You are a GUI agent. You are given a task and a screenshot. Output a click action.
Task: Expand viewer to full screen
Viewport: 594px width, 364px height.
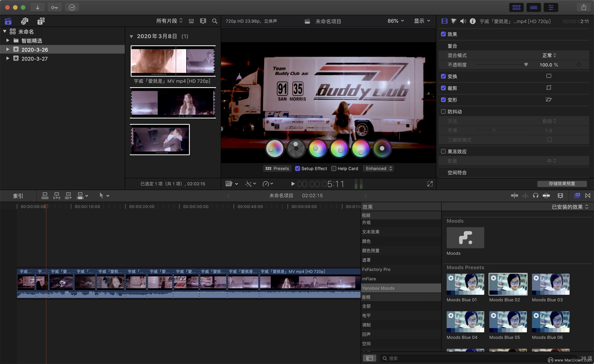coord(430,184)
